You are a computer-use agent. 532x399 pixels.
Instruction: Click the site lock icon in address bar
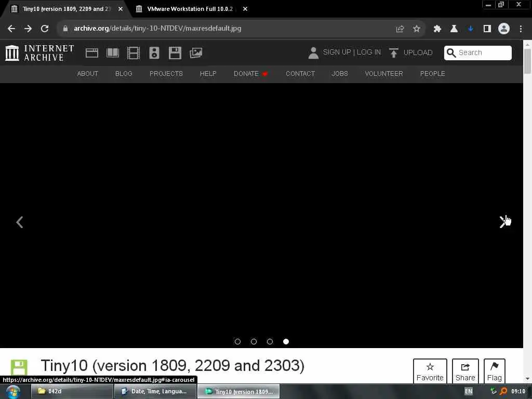(65, 29)
